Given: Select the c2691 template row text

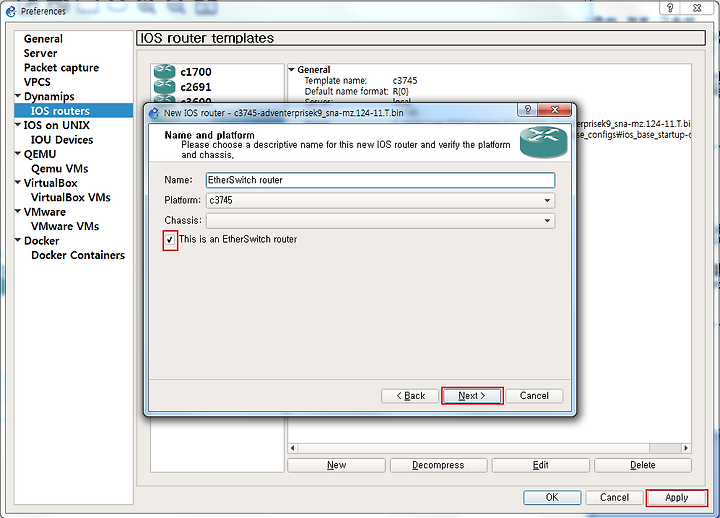Looking at the screenshot, I should pos(196,87).
